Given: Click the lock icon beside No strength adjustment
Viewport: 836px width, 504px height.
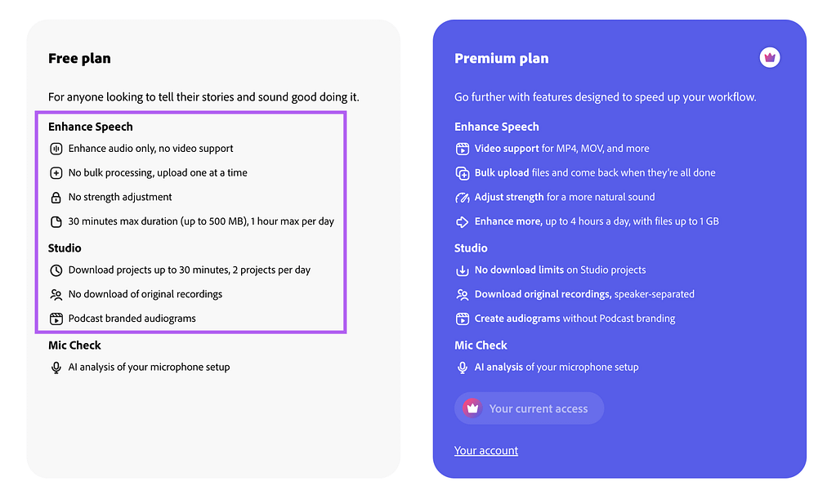Looking at the screenshot, I should [56, 198].
